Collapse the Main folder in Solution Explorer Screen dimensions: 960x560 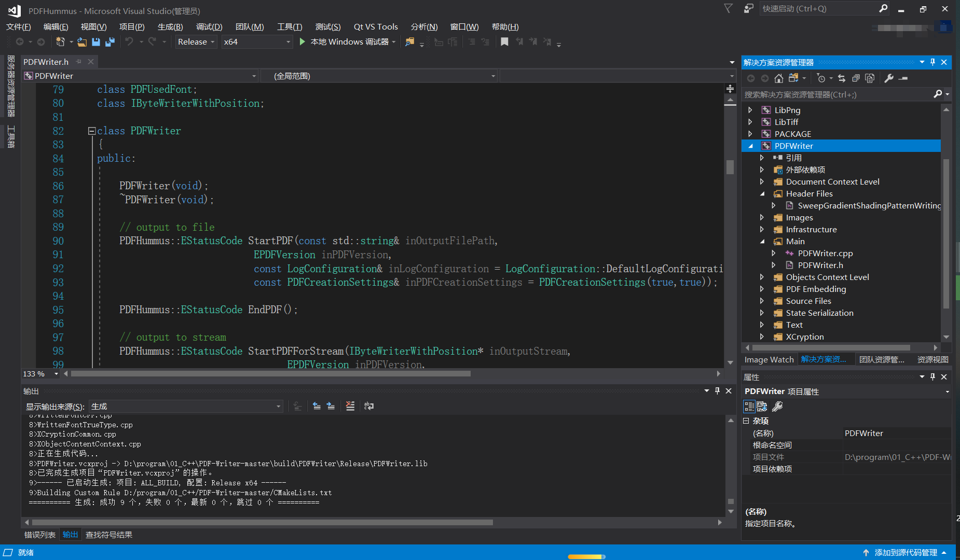point(762,241)
